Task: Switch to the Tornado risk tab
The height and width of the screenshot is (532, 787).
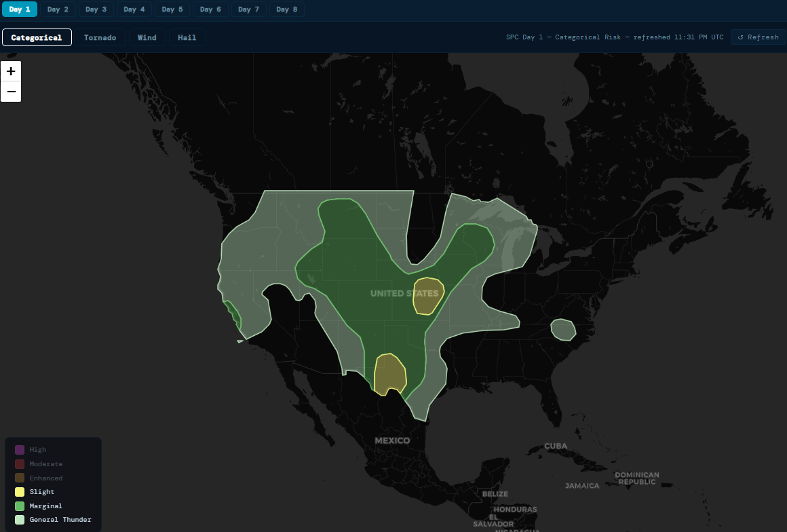Action: click(100, 37)
